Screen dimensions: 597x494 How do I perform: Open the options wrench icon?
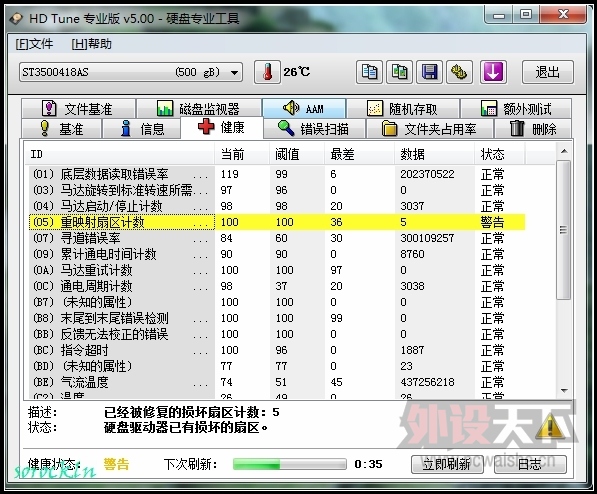click(460, 72)
